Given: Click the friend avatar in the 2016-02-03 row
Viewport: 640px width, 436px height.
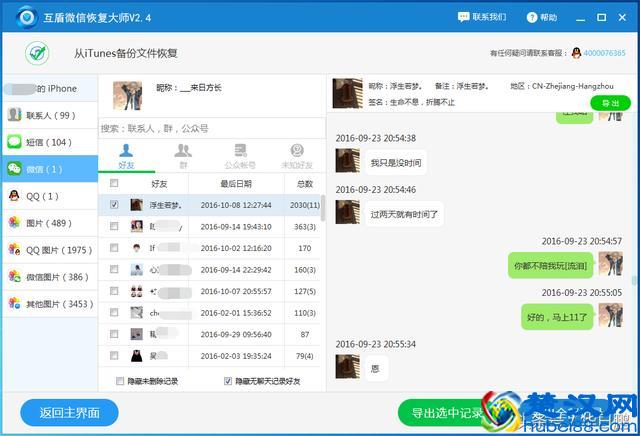Looking at the screenshot, I should (137, 356).
